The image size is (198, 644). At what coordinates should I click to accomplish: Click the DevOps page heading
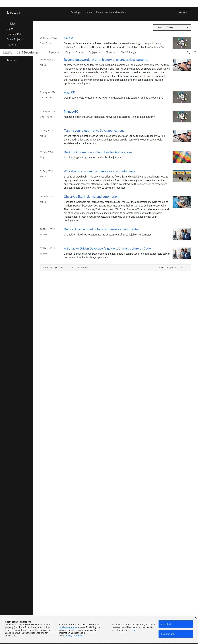point(14,12)
